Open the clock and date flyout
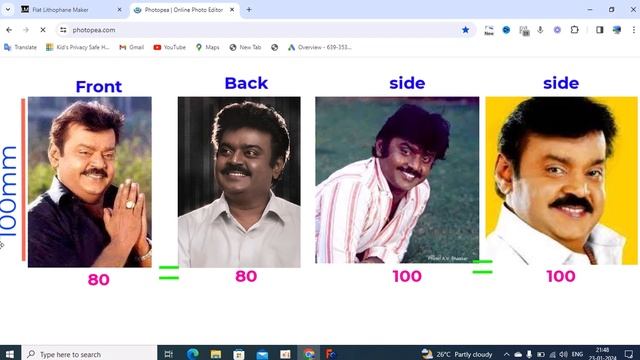Viewport: 640px width, 360px height. click(602, 354)
